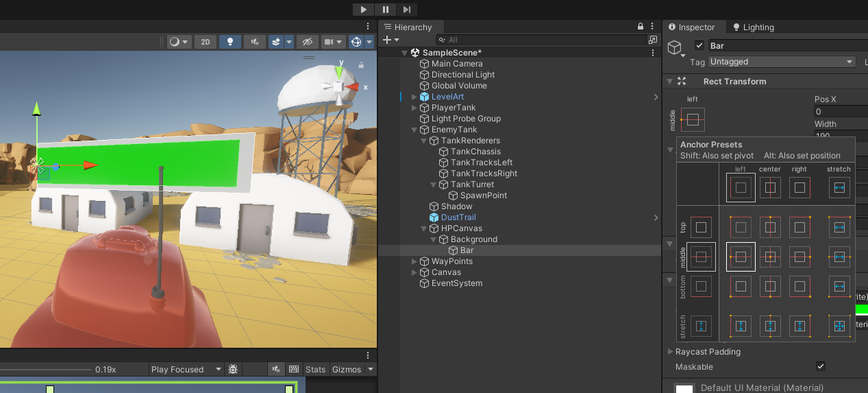This screenshot has width=868, height=393.
Task: Open the Scene draw mode dropdown
Action: [x=179, y=42]
